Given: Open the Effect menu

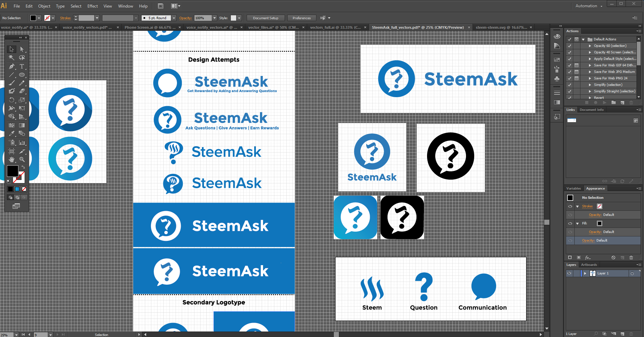Looking at the screenshot, I should 93,6.
